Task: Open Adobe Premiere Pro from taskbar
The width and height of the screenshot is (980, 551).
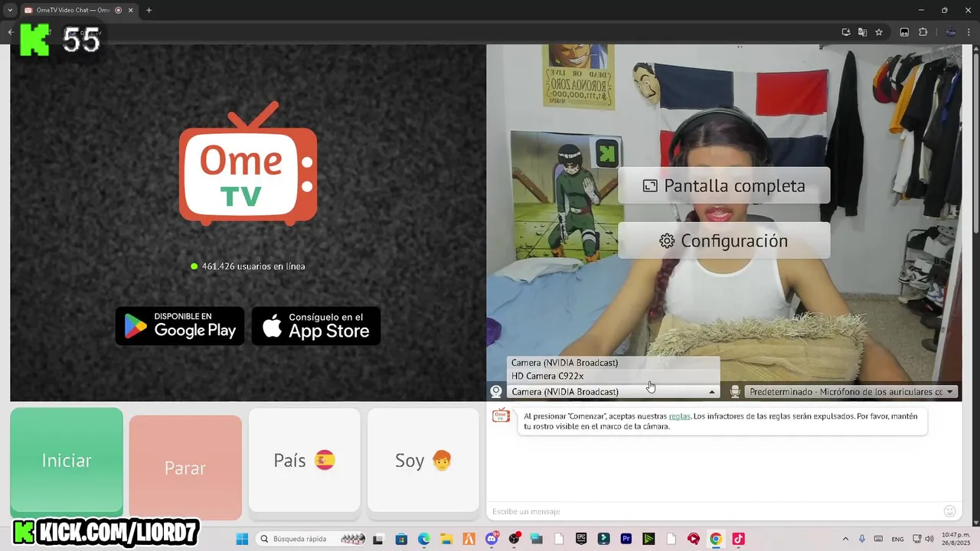Action: click(x=626, y=539)
